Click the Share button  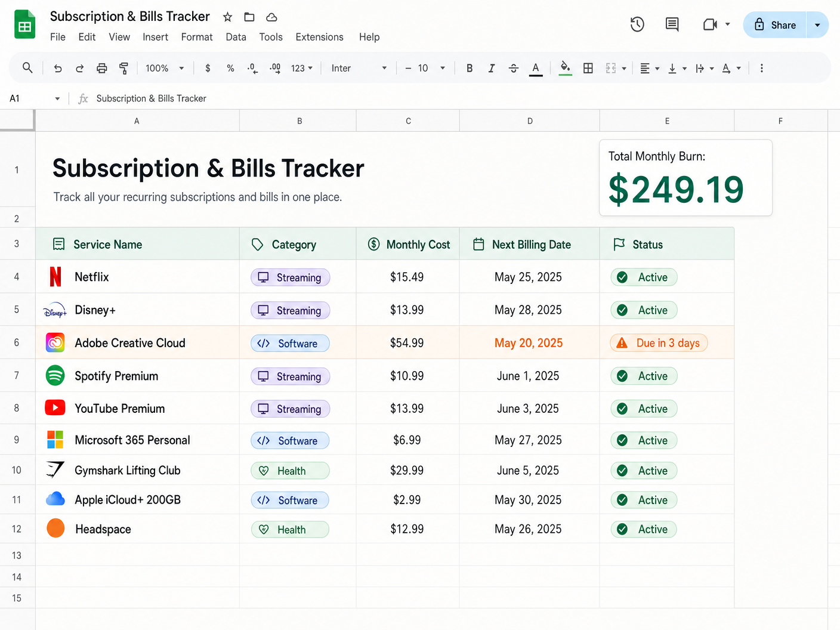774,24
